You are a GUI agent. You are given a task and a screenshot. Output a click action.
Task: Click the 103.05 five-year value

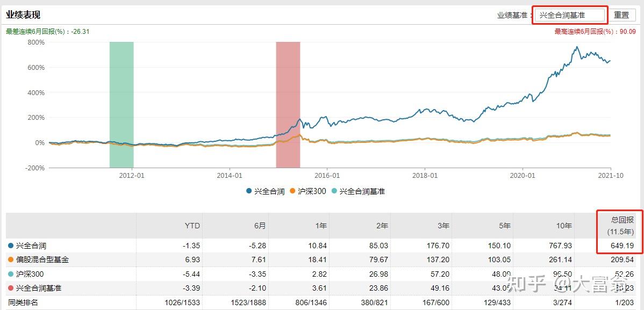[x=499, y=260]
